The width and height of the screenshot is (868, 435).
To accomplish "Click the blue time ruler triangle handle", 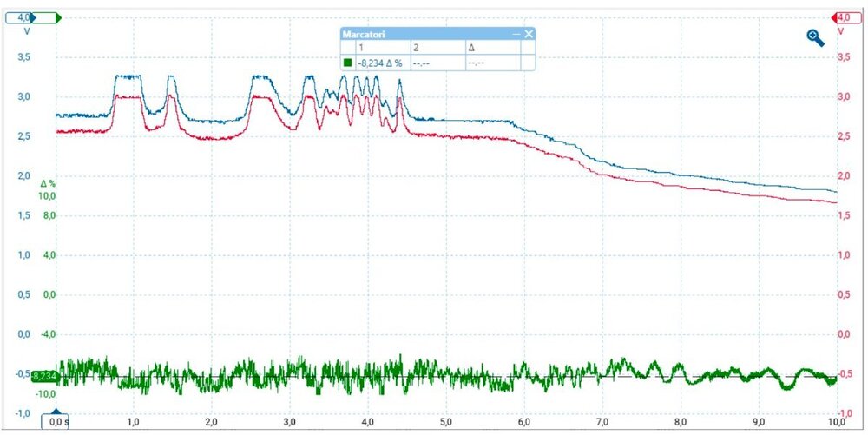I will [56, 413].
